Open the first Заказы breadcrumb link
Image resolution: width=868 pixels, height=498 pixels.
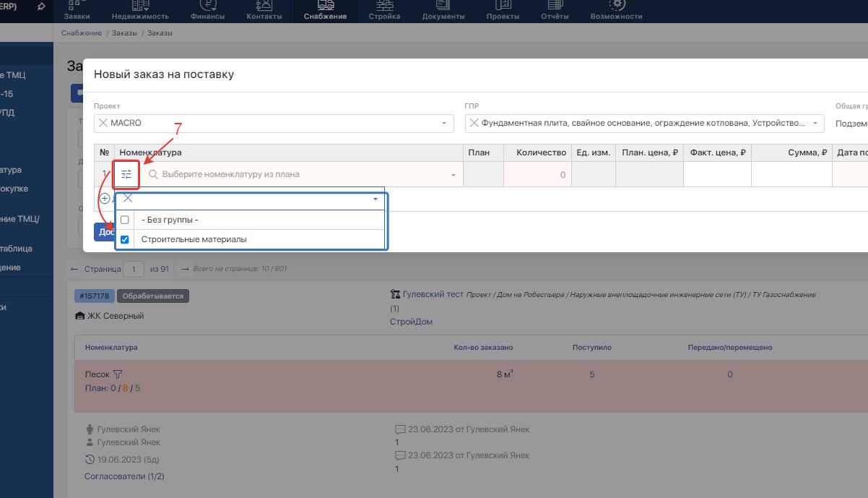(x=124, y=33)
